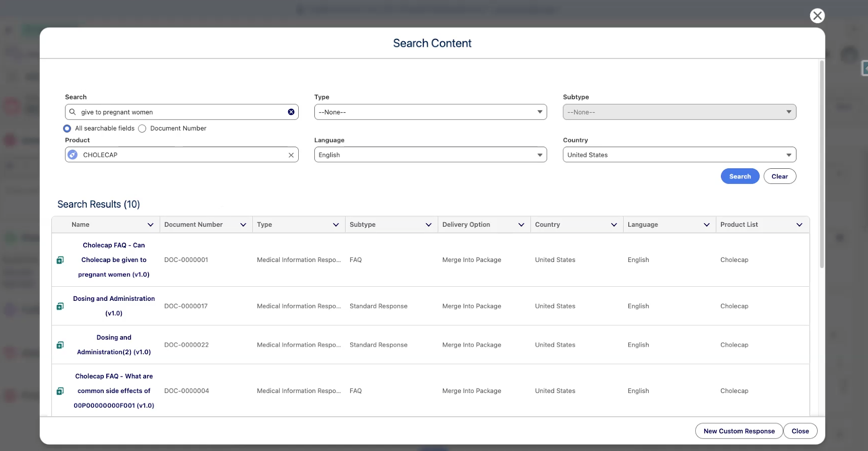Click the add icon for DOC-0000001 row
This screenshot has width=868, height=451.
pyautogui.click(x=60, y=260)
